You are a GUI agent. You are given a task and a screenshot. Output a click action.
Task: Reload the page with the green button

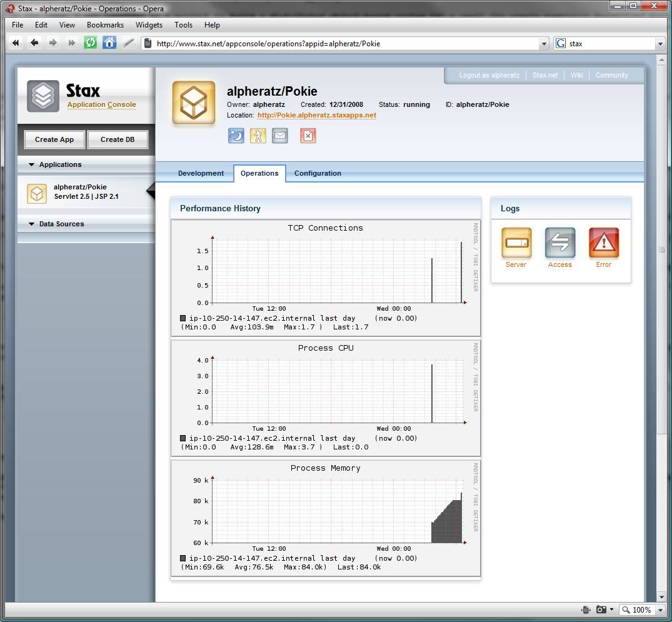coord(90,43)
